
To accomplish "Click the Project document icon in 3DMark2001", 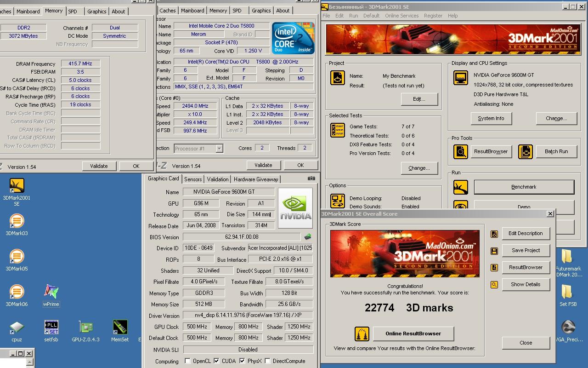I will pyautogui.click(x=338, y=77).
